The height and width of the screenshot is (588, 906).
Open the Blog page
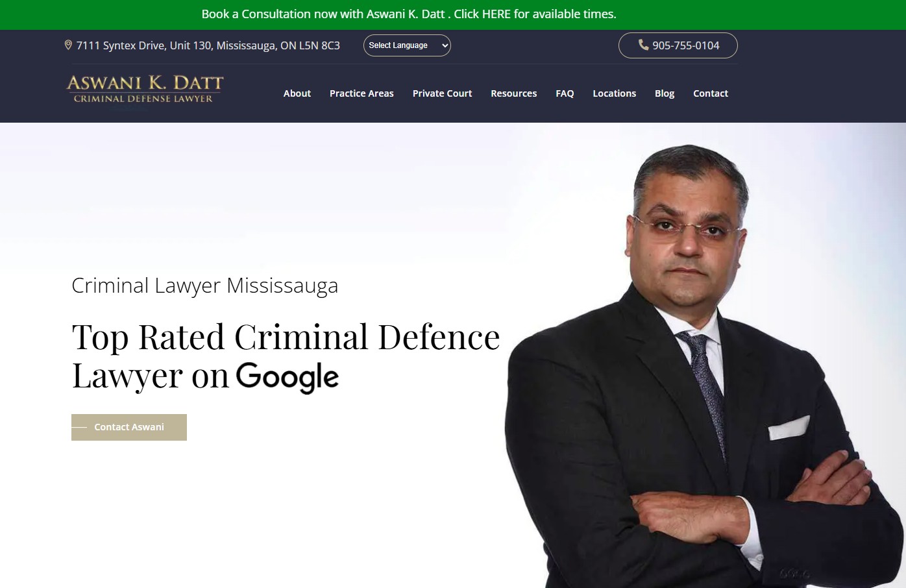coord(664,93)
